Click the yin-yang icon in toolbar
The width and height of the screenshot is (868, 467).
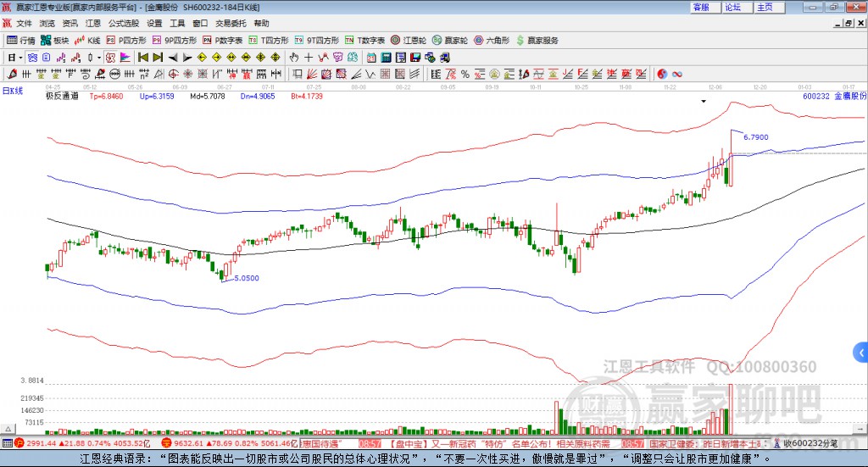(x=662, y=74)
